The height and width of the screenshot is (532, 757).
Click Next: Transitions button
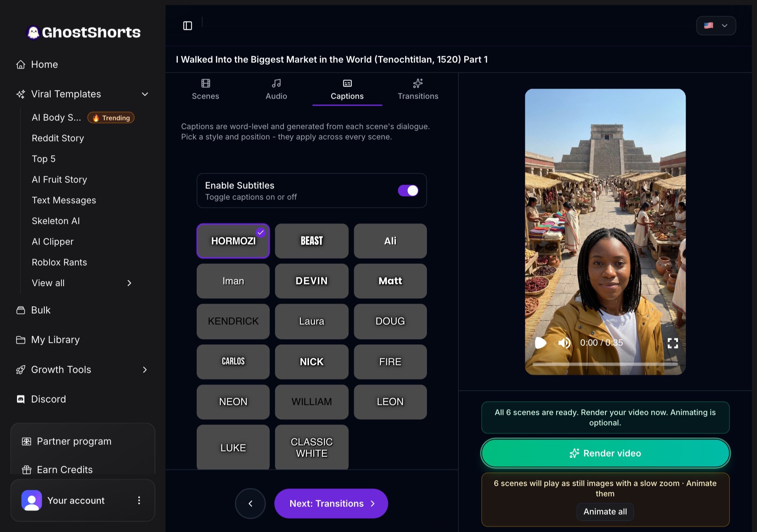coord(331,503)
